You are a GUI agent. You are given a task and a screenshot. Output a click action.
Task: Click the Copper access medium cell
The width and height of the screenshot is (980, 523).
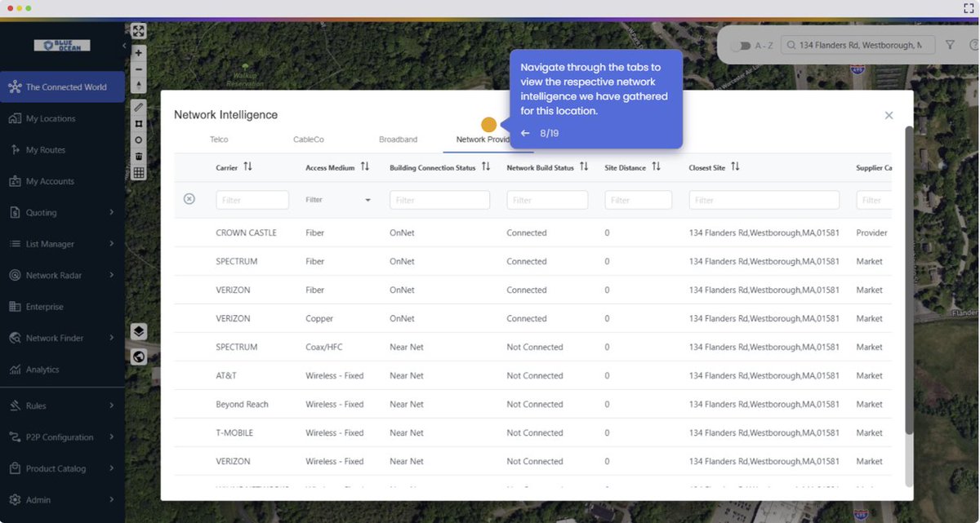[318, 318]
